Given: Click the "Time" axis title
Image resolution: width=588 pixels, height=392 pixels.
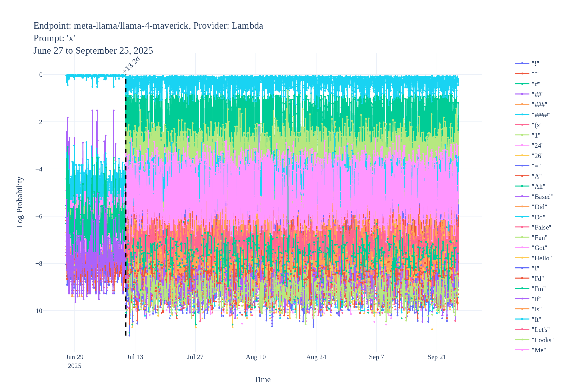Looking at the screenshot, I should (x=262, y=380).
